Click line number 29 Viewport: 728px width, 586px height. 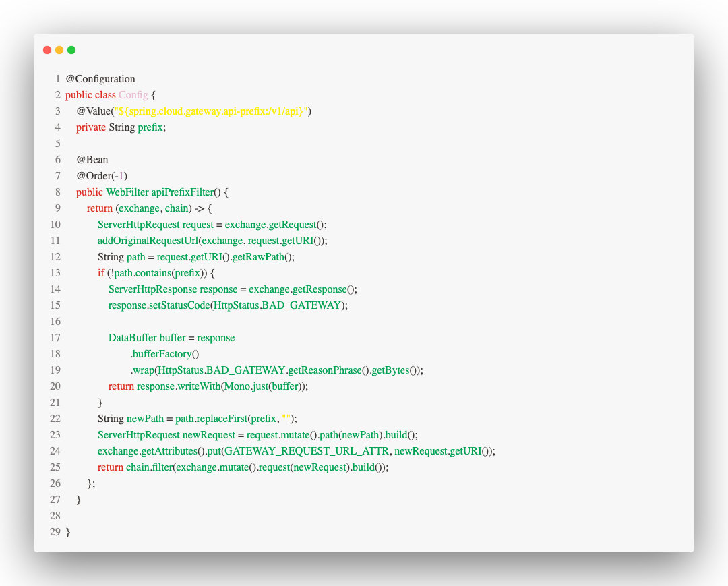tap(55, 532)
